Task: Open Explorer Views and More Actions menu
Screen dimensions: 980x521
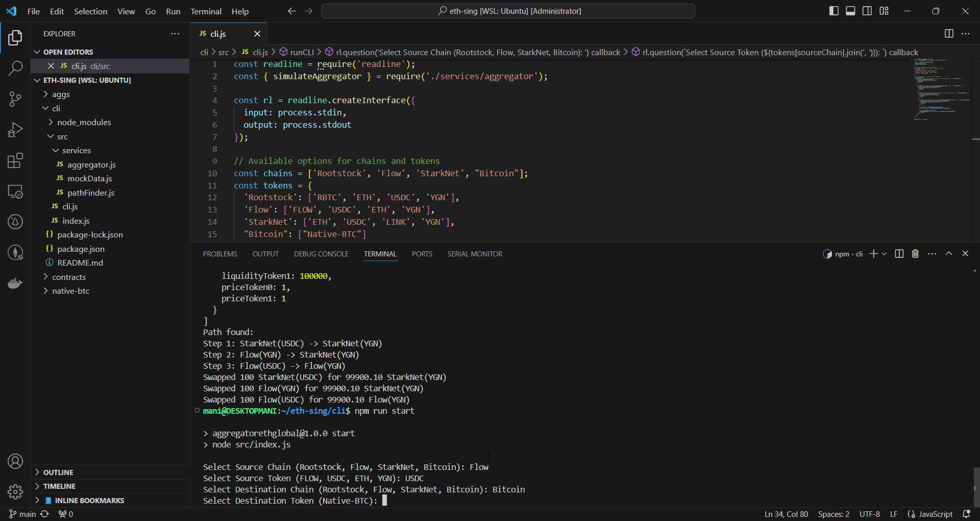Action: pos(175,34)
